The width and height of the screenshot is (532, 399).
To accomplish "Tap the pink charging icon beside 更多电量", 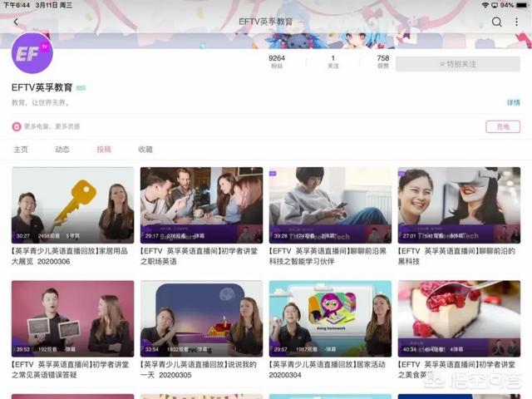I will (16, 126).
